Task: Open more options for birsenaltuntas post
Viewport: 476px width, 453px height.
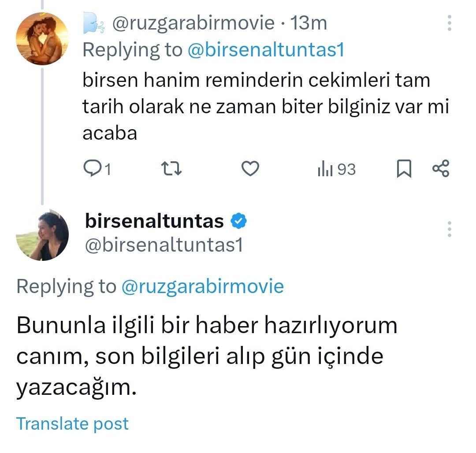Action: coord(449,230)
